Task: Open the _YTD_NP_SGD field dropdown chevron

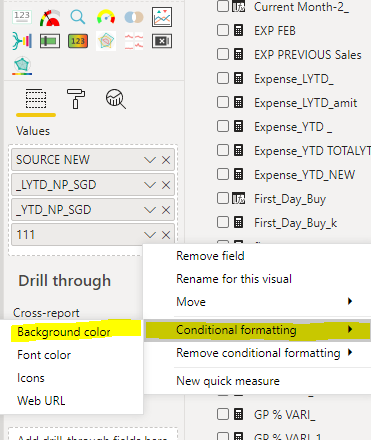Action: coord(150,210)
